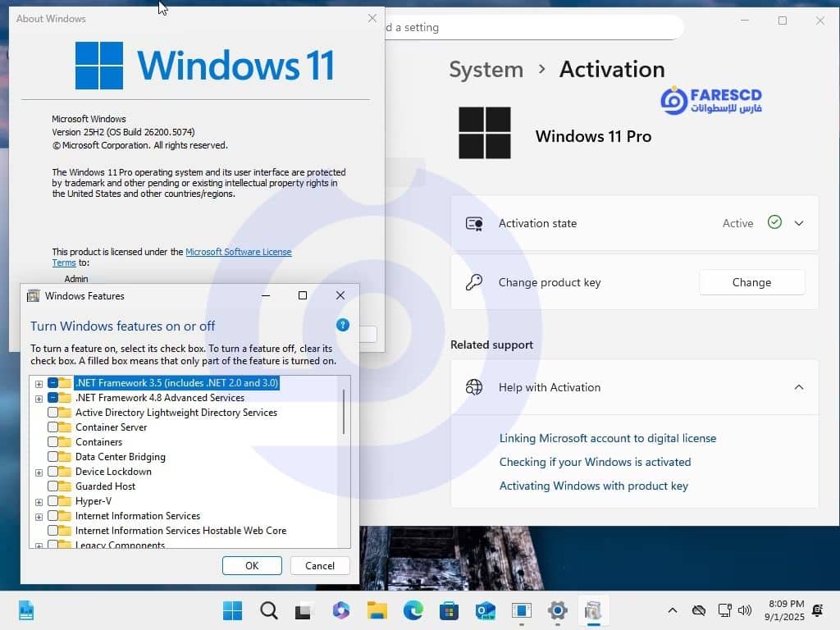This screenshot has height=630, width=840.
Task: Open Checking if your Windows is activated
Action: [595, 462]
